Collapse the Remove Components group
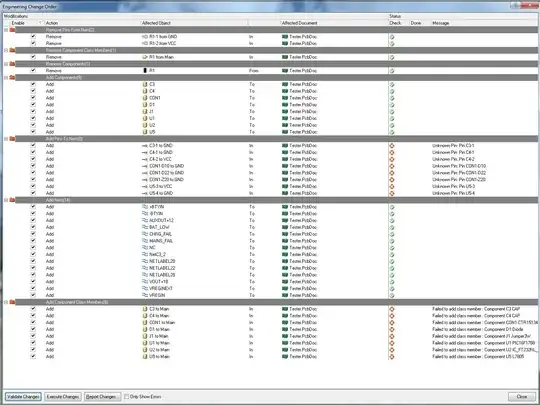 (6, 64)
